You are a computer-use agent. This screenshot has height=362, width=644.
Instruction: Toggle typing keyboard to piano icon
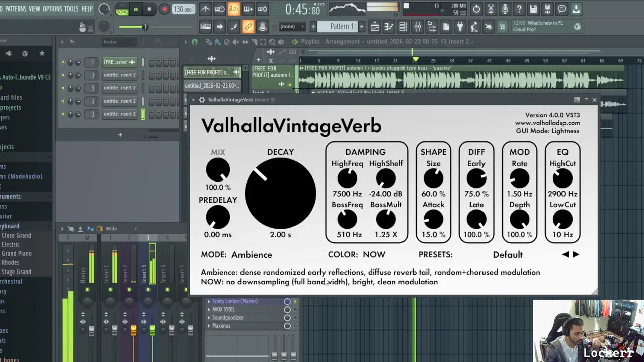(206, 27)
